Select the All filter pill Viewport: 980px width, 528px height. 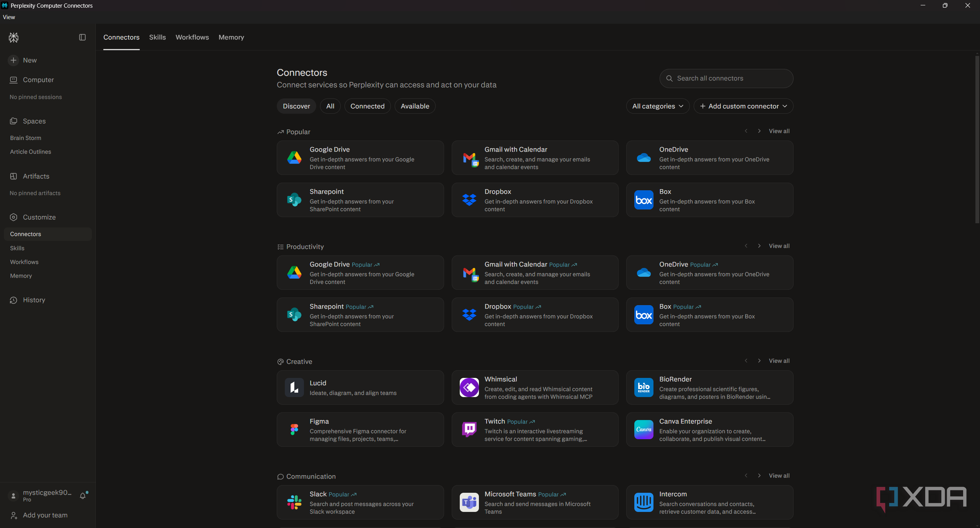click(x=330, y=106)
